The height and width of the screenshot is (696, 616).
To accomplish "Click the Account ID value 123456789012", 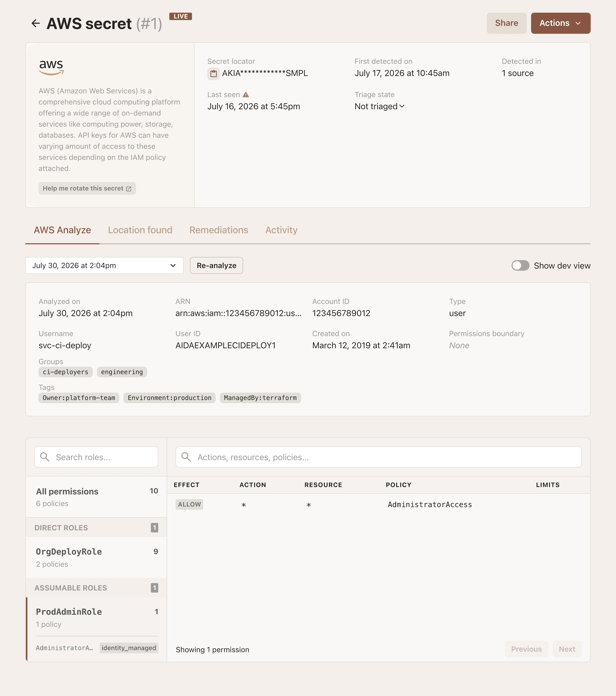I will click(341, 313).
